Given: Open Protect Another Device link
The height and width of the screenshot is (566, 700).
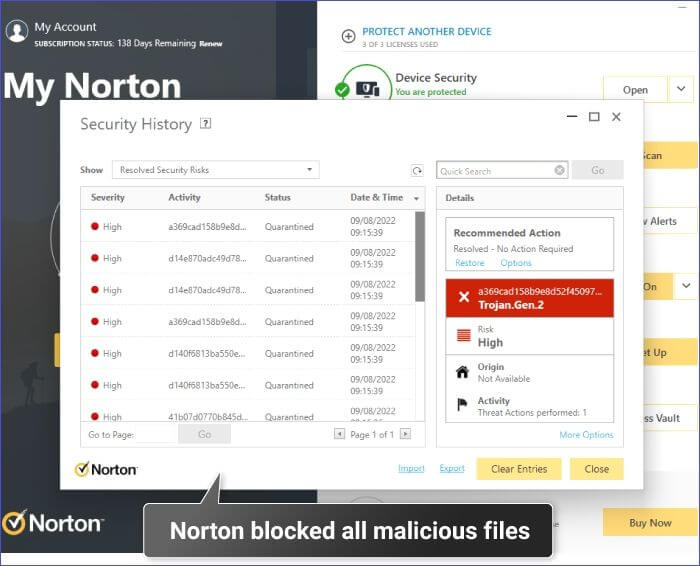Looking at the screenshot, I should pos(426,32).
